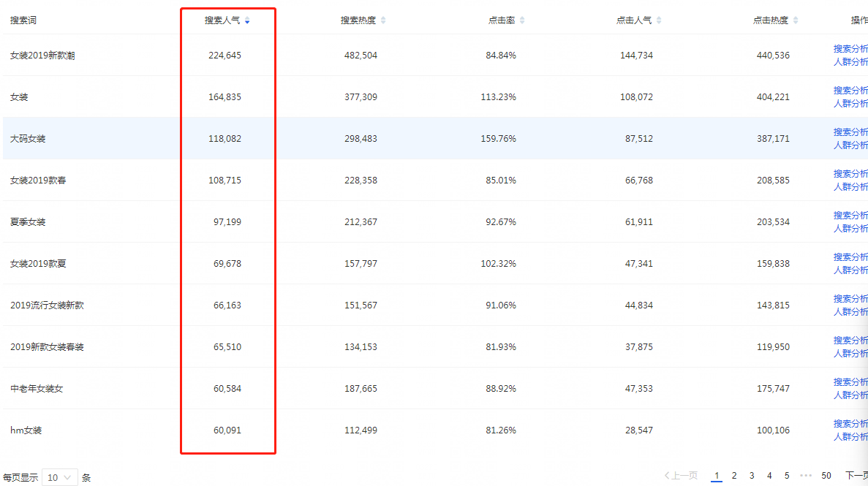Image resolution: width=868 pixels, height=486 pixels.
Task: Open 人群分析 for 中老年女装女
Action: pos(850,395)
